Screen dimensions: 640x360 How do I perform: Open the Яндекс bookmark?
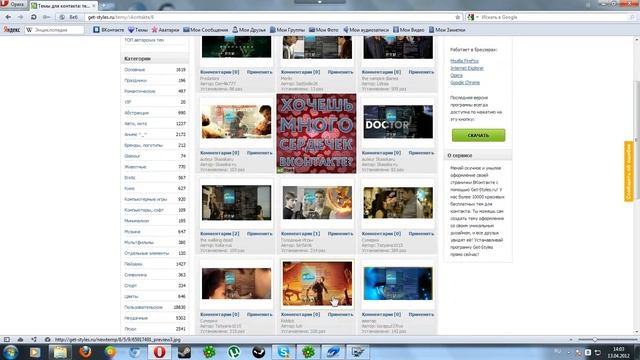(x=11, y=30)
